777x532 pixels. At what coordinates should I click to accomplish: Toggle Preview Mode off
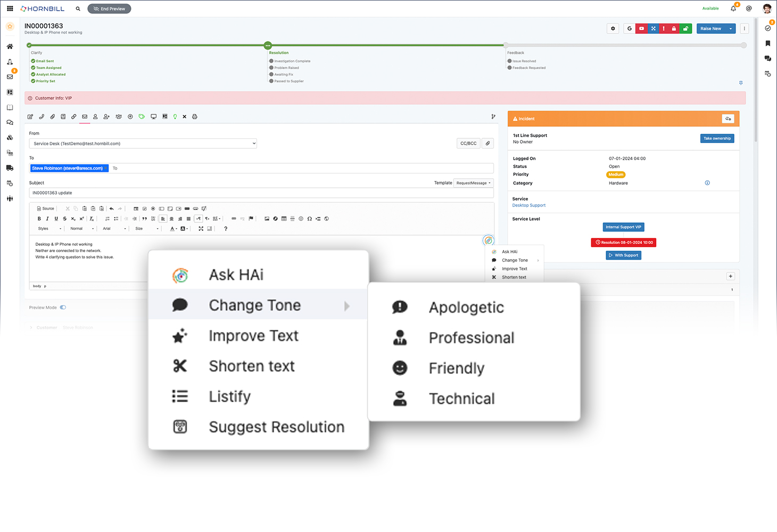coord(63,307)
